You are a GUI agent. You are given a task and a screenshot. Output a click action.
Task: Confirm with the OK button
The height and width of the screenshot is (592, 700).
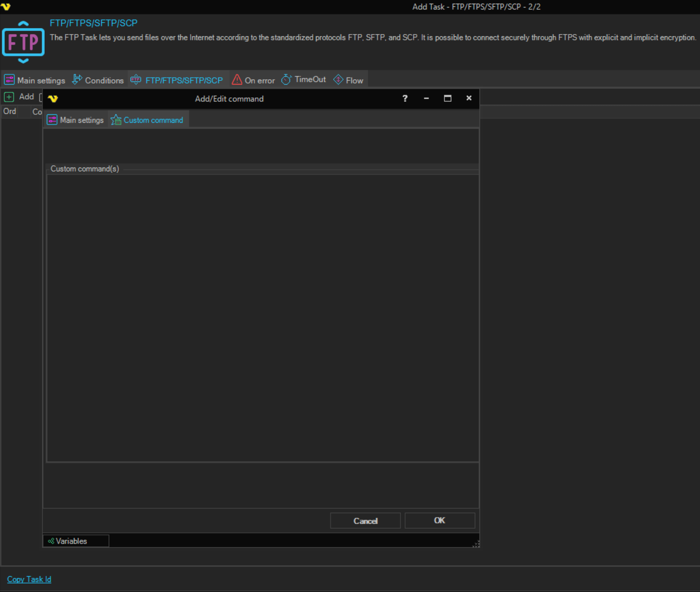coord(440,521)
